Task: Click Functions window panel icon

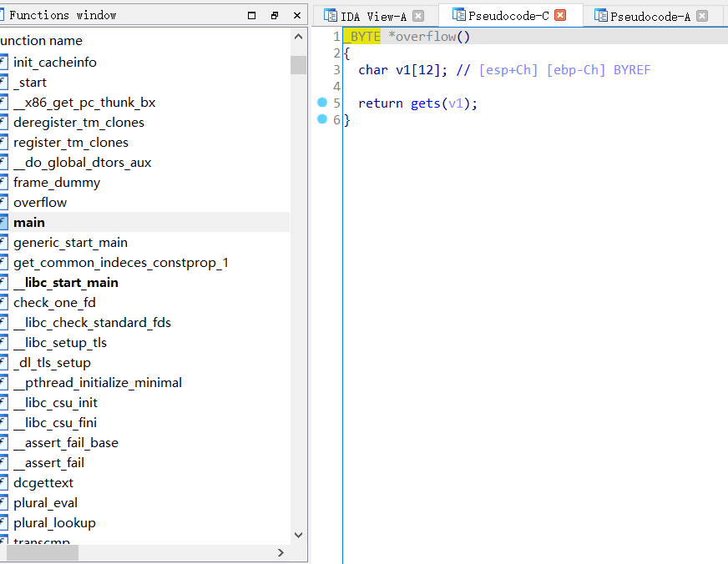Action: pyautogui.click(x=3, y=15)
